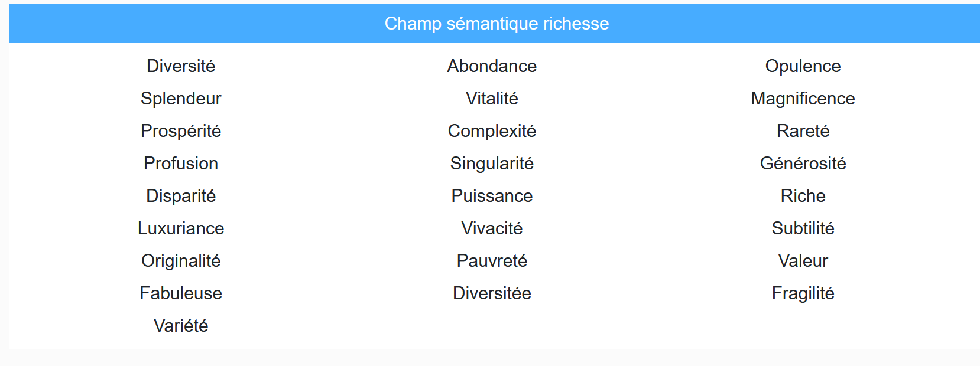980x366 pixels.
Task: Open the Générosité link
Action: tap(803, 164)
